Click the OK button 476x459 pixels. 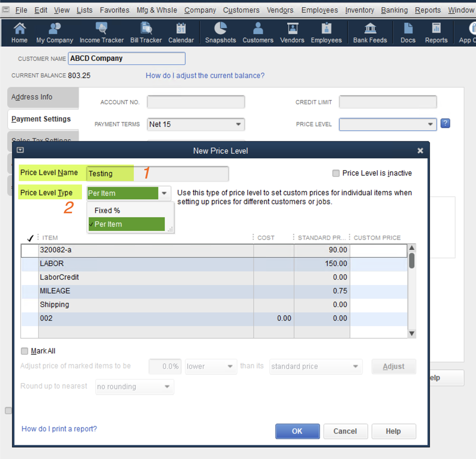pyautogui.click(x=297, y=431)
